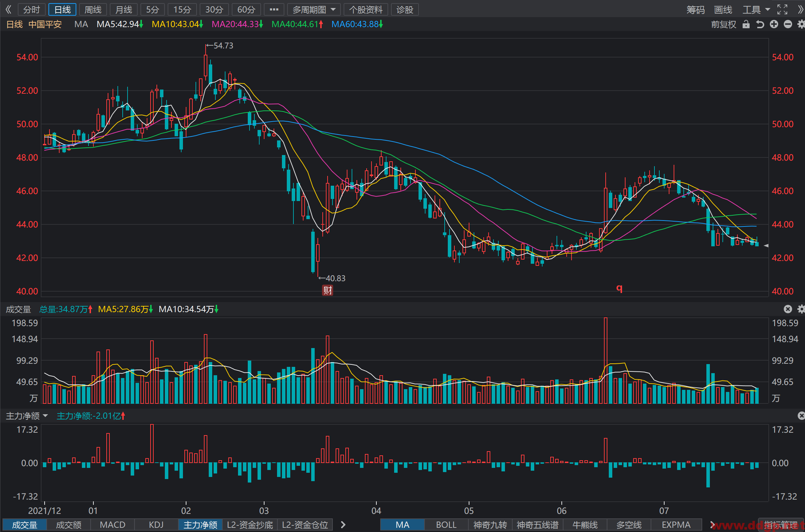Click 总量:34.87万 volume readout
Screen dimensions: 805x532
(66, 309)
